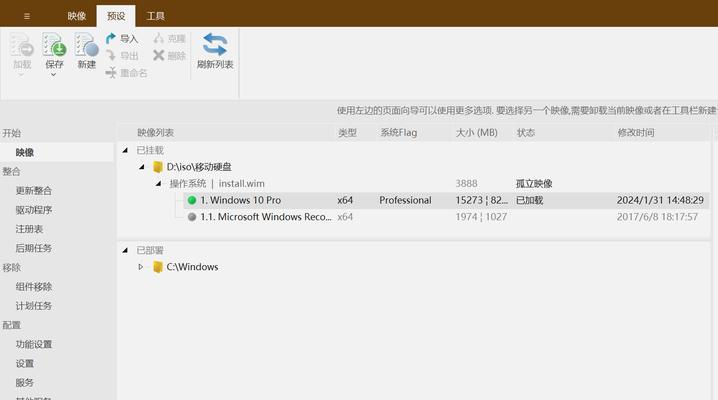Image resolution: width=718 pixels, height=400 pixels.
Task: Click the 已部署 group label
Action: (150, 250)
